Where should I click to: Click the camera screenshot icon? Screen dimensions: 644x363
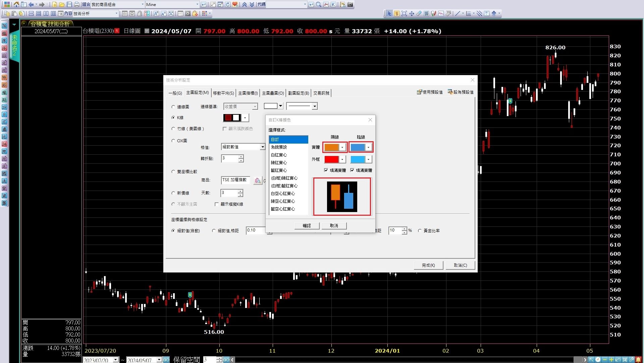tap(350, 4)
